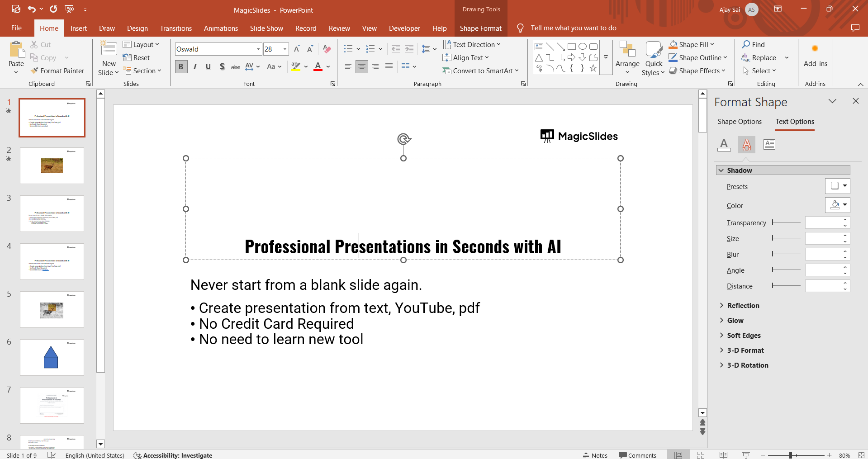Select slide 6 thumbnail with blue shape
The image size is (868, 459).
[x=52, y=357]
